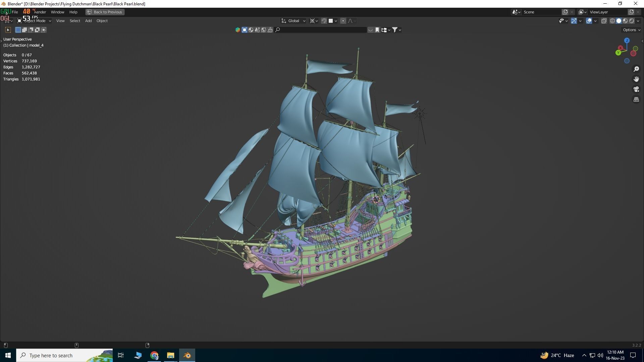The height and width of the screenshot is (362, 644).
Task: Switch perspective/orthographic grid icon
Action: pyautogui.click(x=636, y=99)
